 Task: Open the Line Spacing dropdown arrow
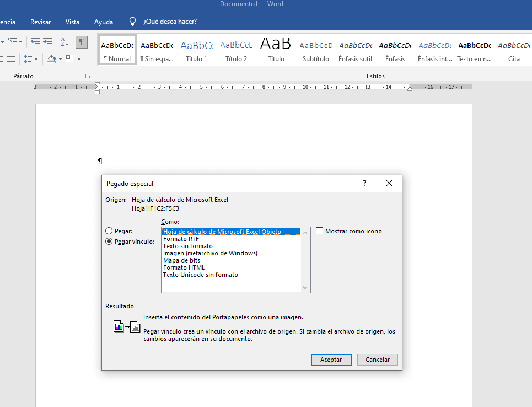click(36, 59)
